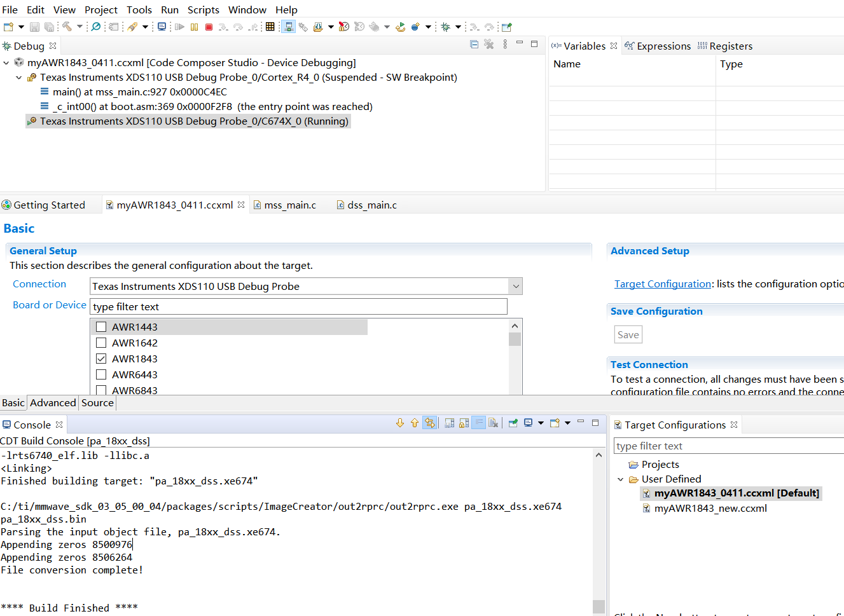This screenshot has height=616, width=844.
Task: Open dropdown arrow next to Build hammer
Action: [80, 27]
